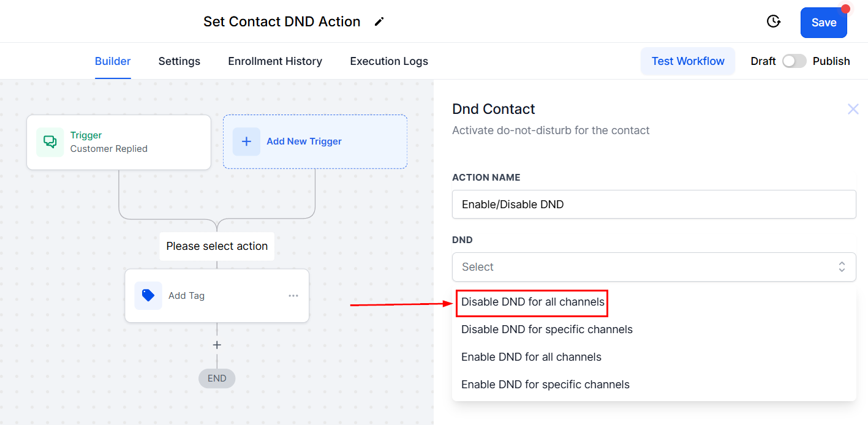Click the Action Name input field
Screen dimensions: 868x425
coord(653,205)
